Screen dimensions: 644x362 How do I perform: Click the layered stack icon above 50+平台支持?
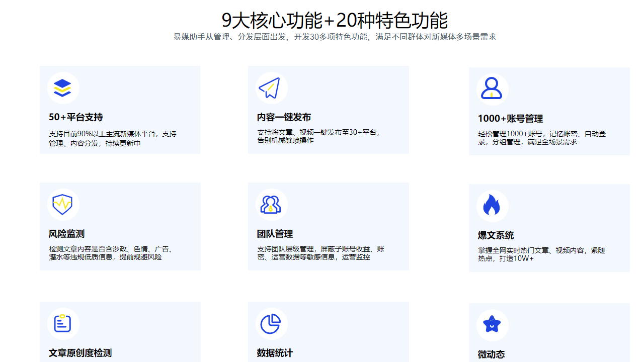coord(63,87)
